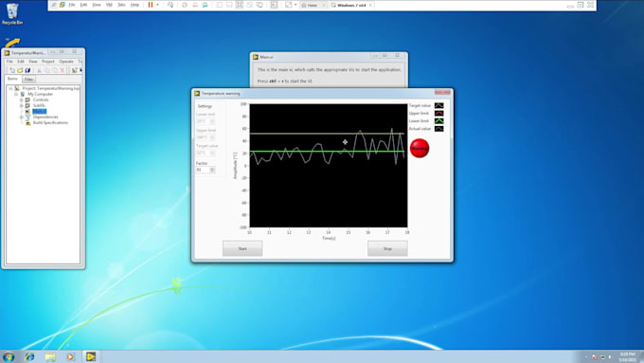Viewport: 644px width, 363px height.
Task: Open Internet Explorer from taskbar
Action: click(x=29, y=356)
